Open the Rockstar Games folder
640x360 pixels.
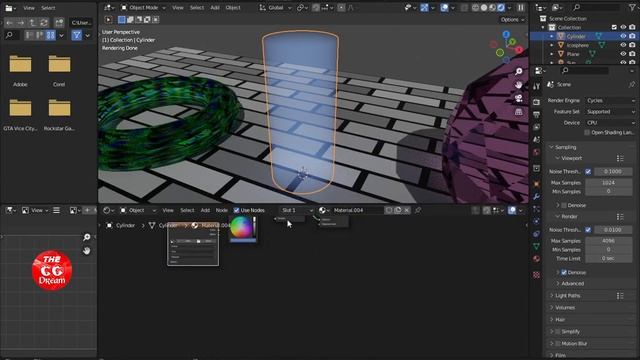point(59,108)
